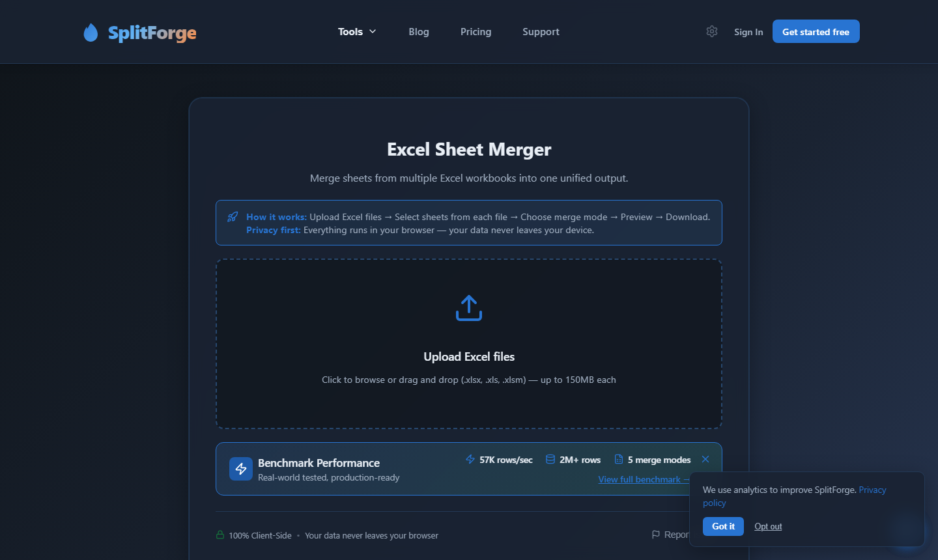Click the 'Privacy first:' label
938x560 pixels.
[274, 230]
